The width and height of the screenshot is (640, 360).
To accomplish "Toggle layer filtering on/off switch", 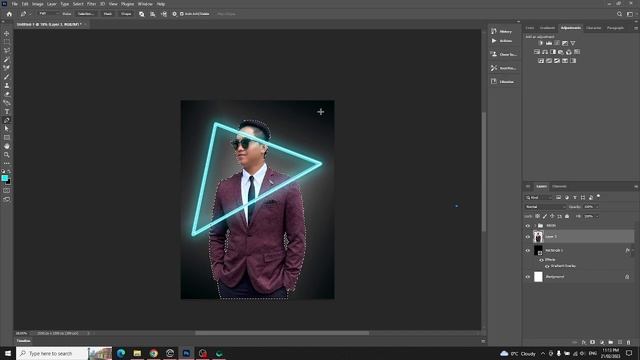I will pos(598,196).
